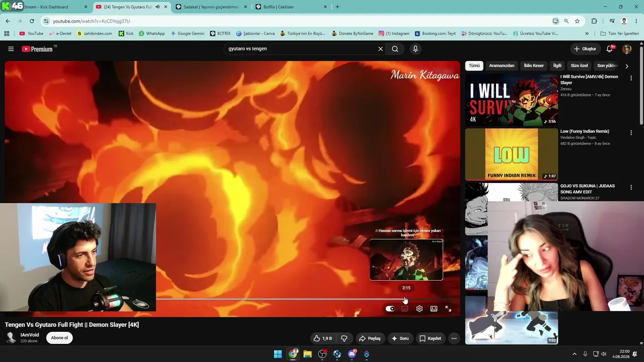Open OBS Studio from the taskbar
Image resolution: width=644 pixels, height=362 pixels.
click(x=323, y=354)
